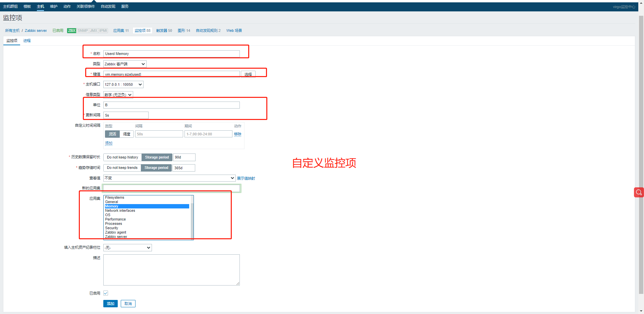Click the SNMP availability badge
Viewport: 644px width, 314px height.
pyautogui.click(x=83, y=30)
